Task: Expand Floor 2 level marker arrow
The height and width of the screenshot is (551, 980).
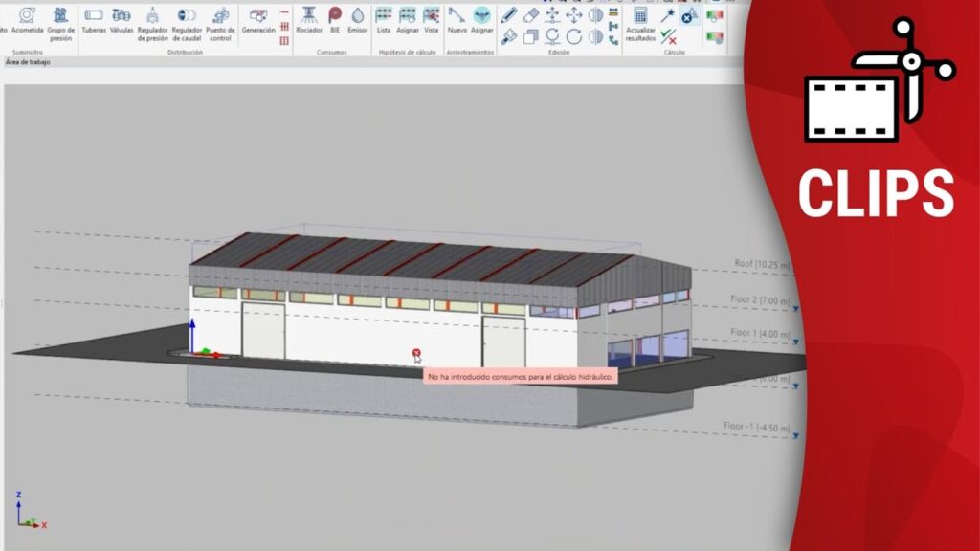Action: [796, 309]
